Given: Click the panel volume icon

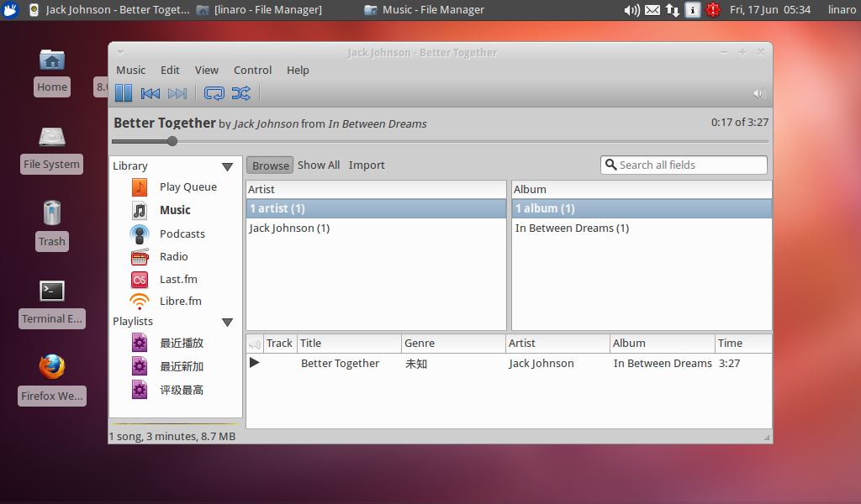Looking at the screenshot, I should pos(632,10).
